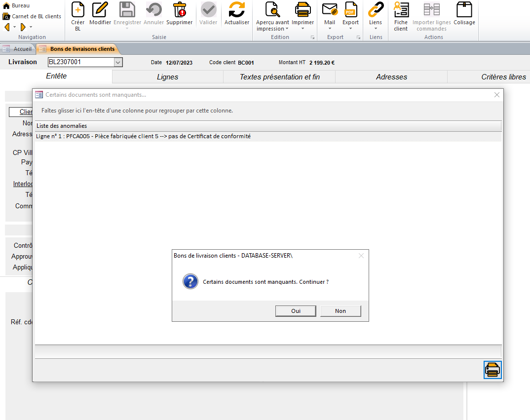Click the Modifier pencil icon
The height and width of the screenshot is (420, 530).
(x=100, y=10)
